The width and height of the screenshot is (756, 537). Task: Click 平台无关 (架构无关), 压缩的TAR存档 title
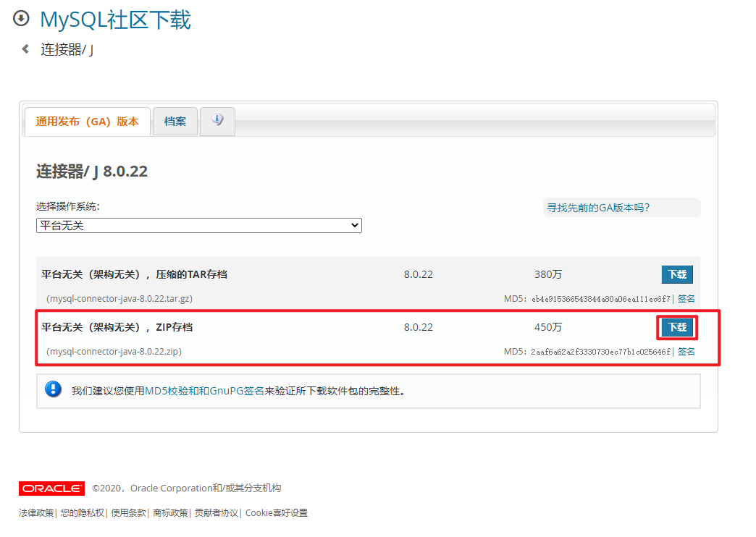pyautogui.click(x=134, y=274)
